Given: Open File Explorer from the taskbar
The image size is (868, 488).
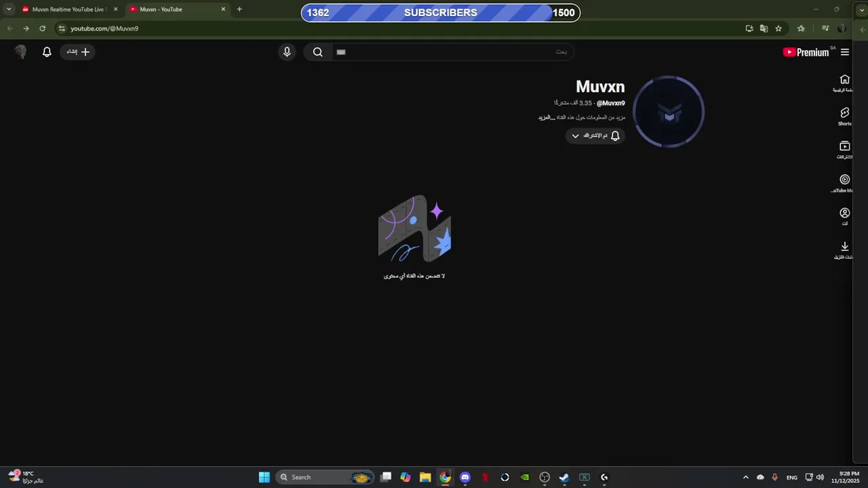Looking at the screenshot, I should pyautogui.click(x=425, y=477).
